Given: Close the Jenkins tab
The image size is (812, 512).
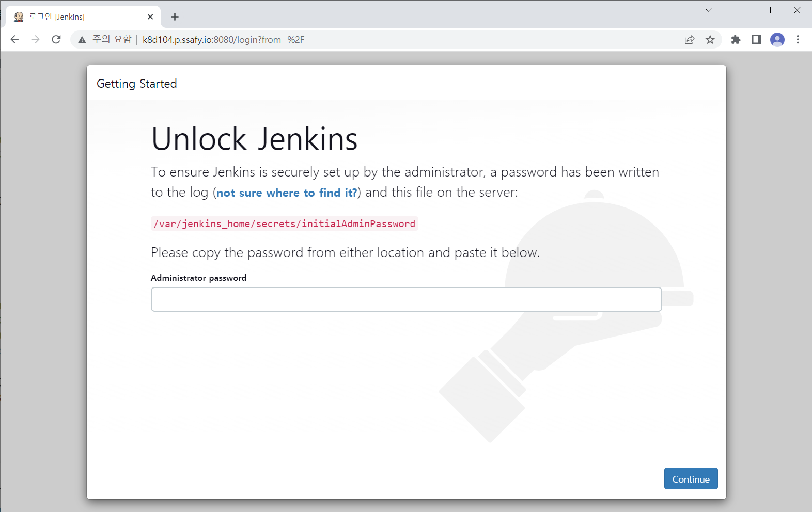Looking at the screenshot, I should [x=150, y=17].
